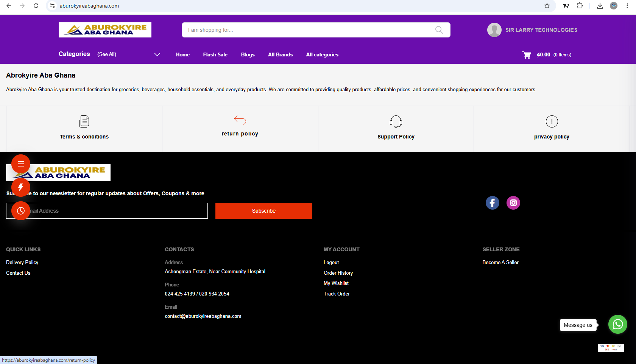636x364 pixels.
Task: Click the user avatar in the header
Action: click(x=494, y=30)
